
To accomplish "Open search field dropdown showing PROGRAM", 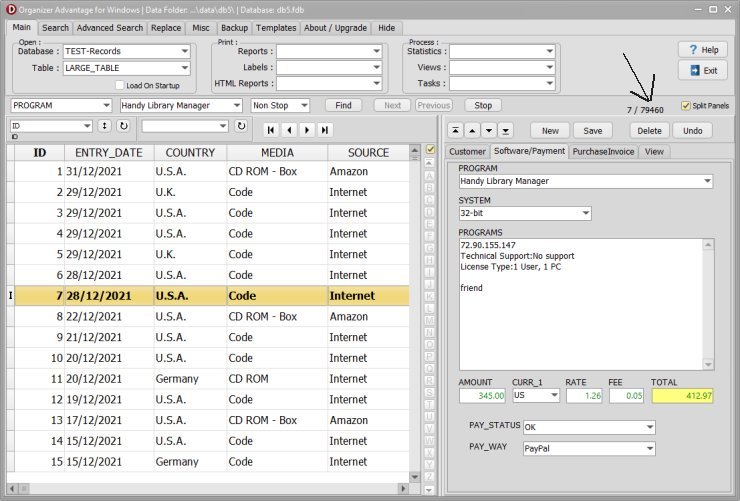I will (x=107, y=105).
